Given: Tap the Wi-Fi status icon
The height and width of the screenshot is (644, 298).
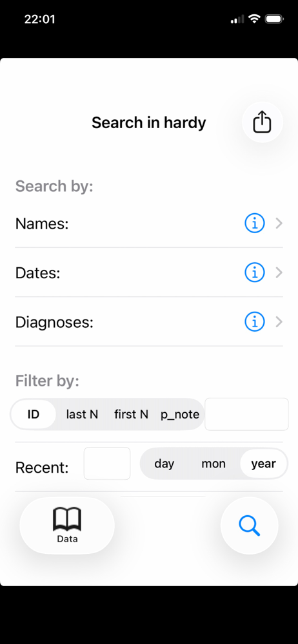Looking at the screenshot, I should click(255, 19).
